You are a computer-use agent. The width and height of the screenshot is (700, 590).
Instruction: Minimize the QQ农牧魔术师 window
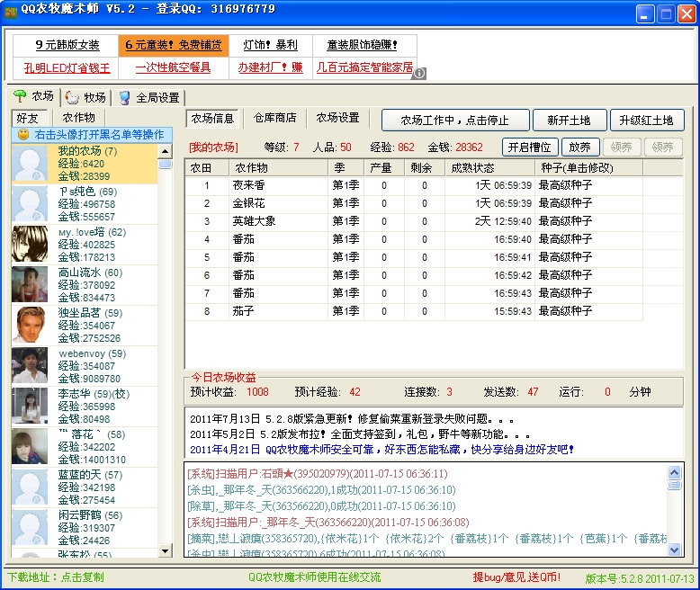(x=645, y=13)
